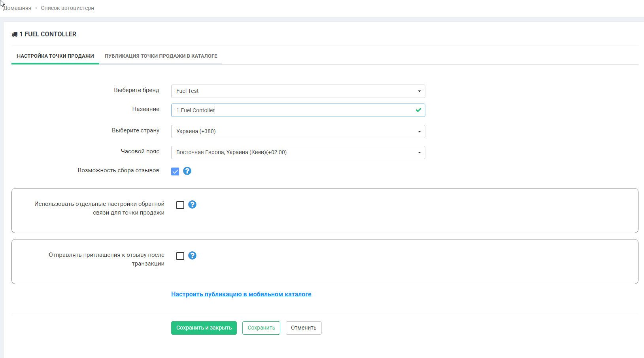644x358 pixels.
Task: Disable the review collection checkbox
Action: click(175, 171)
